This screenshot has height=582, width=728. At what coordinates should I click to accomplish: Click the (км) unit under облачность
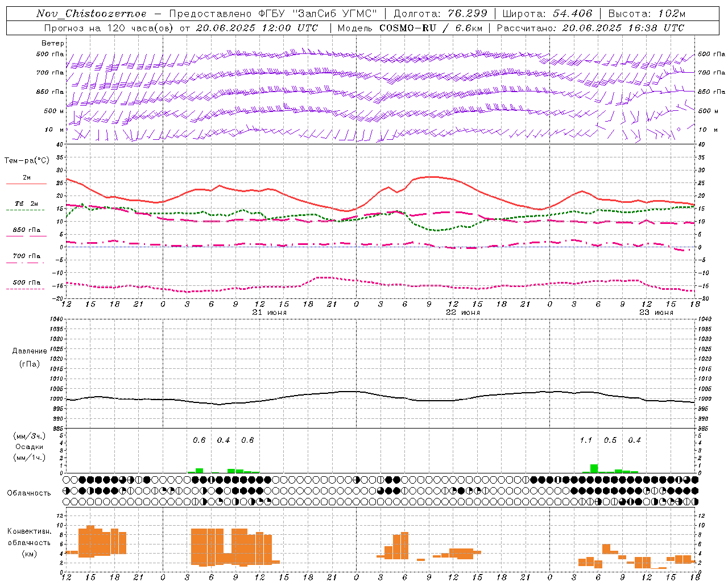coord(30,554)
